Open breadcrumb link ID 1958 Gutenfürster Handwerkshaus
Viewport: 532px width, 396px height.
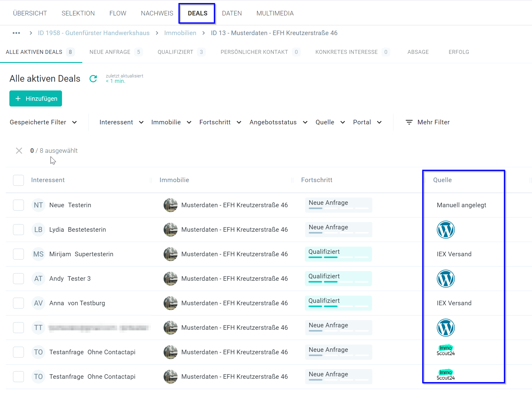[x=94, y=33]
